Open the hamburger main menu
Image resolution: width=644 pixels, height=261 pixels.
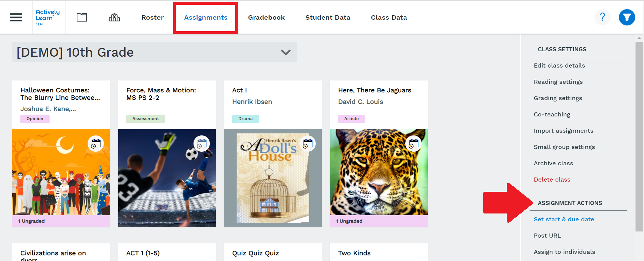16,17
